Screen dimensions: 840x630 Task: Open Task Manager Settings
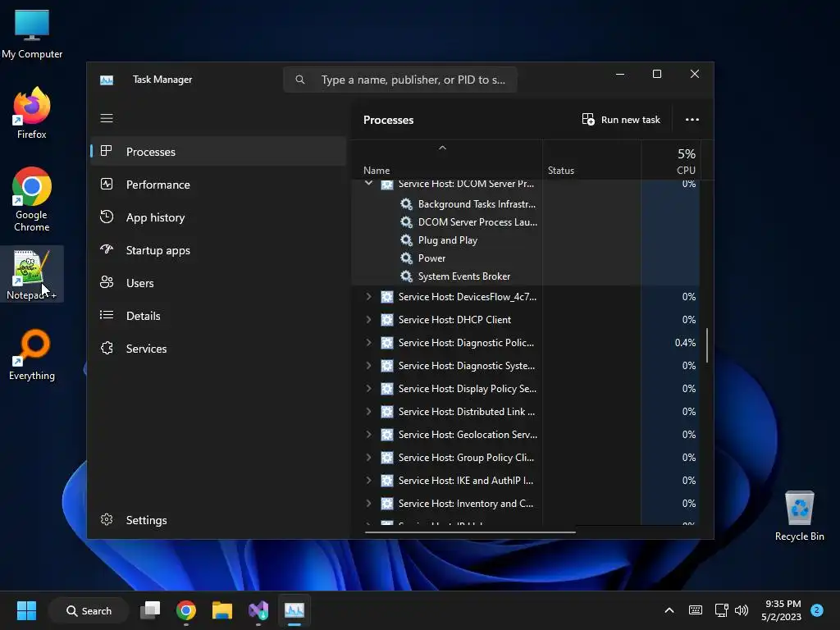coord(218,519)
